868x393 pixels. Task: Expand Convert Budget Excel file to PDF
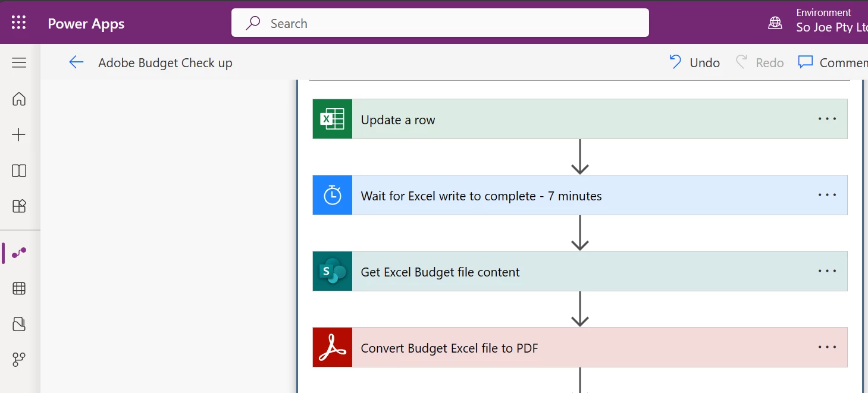pyautogui.click(x=579, y=347)
